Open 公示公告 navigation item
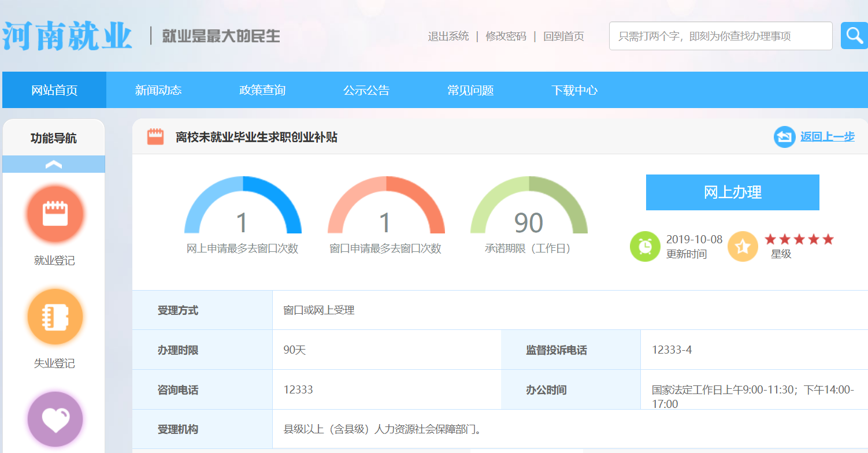This screenshot has width=868, height=453. click(x=366, y=90)
